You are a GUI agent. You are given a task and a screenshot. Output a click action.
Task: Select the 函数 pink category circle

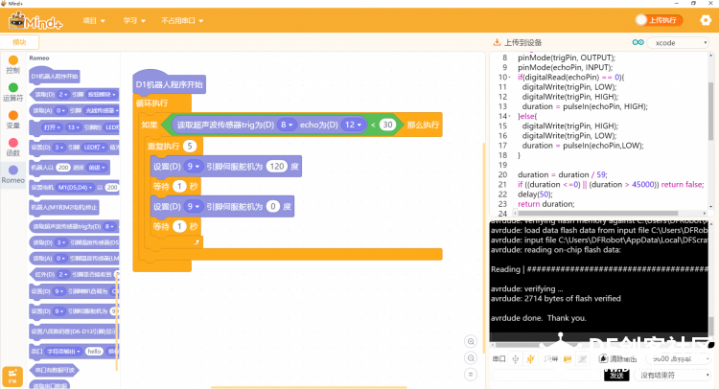coord(13,143)
